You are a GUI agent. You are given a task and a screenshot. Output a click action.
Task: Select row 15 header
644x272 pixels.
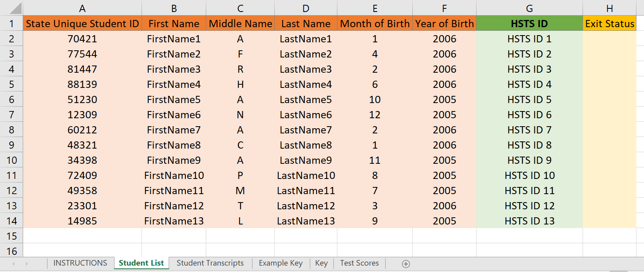tap(12, 236)
